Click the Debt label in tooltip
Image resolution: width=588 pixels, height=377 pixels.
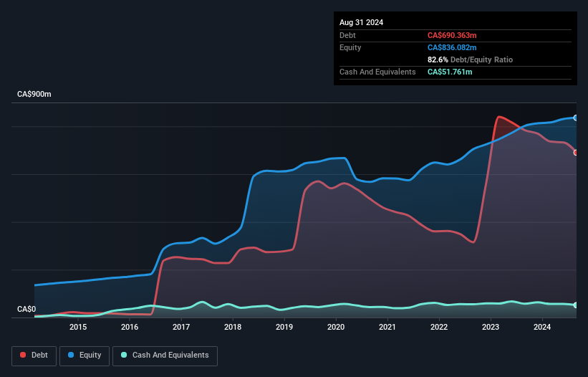[347, 35]
